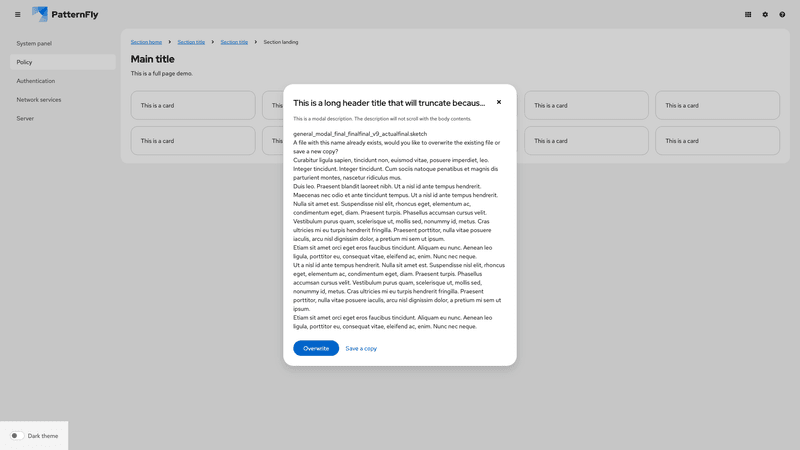Open settings via the gear icon
Viewport: 800px width, 450px height.
765,15
